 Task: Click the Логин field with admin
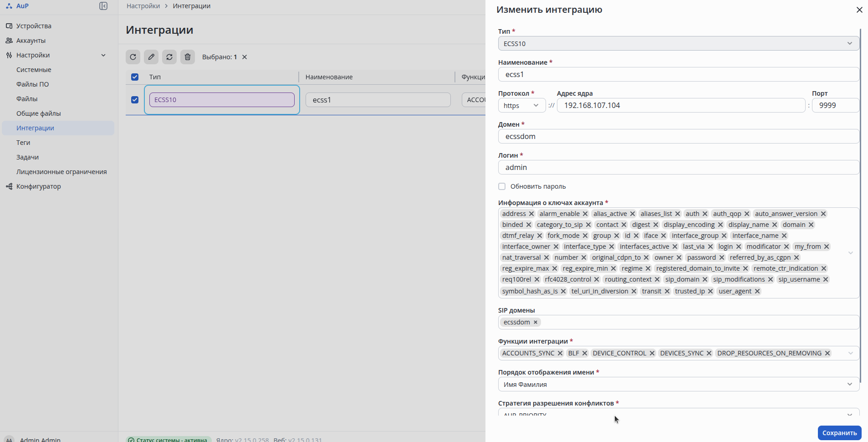679,167
